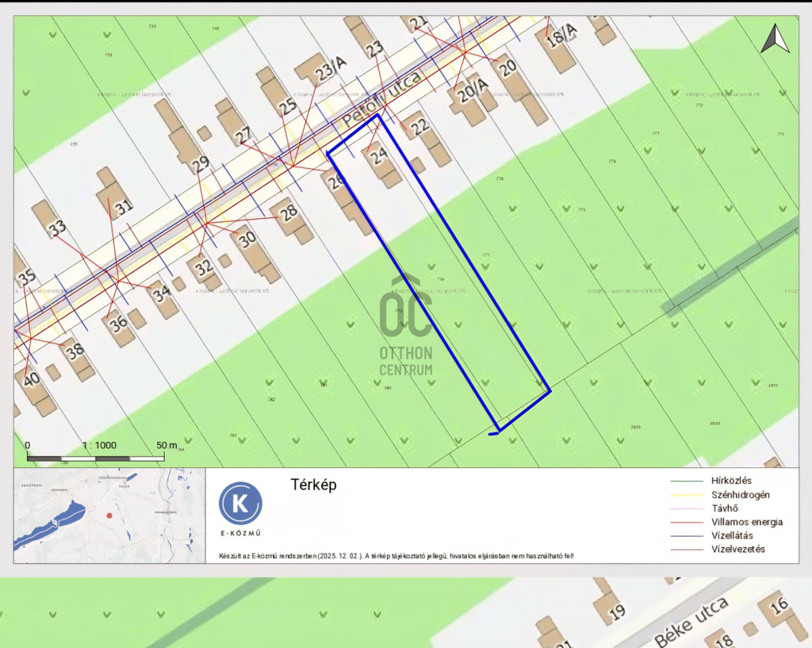Open the overview minimap thumbnail
The width and height of the screenshot is (812, 648).
tap(109, 516)
